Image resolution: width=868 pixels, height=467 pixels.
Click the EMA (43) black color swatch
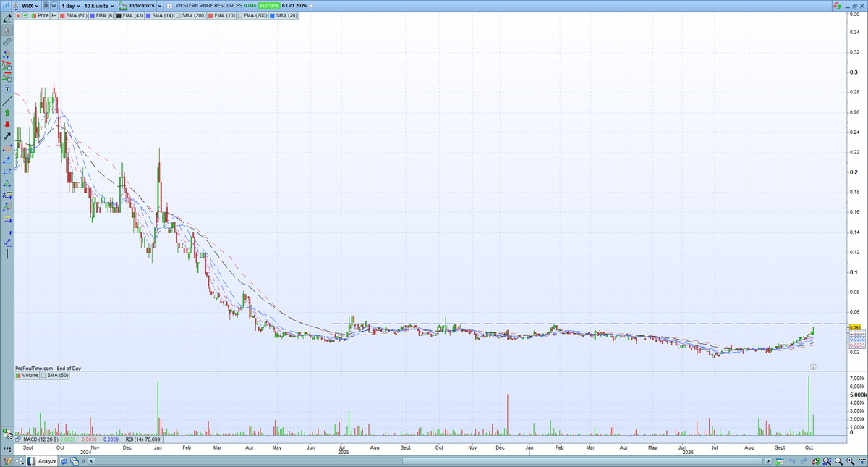(x=119, y=16)
